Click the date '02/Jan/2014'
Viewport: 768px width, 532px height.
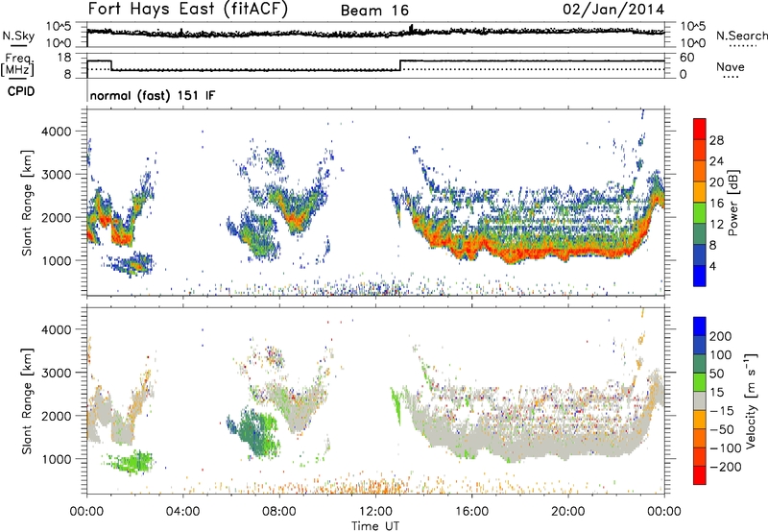(613, 10)
